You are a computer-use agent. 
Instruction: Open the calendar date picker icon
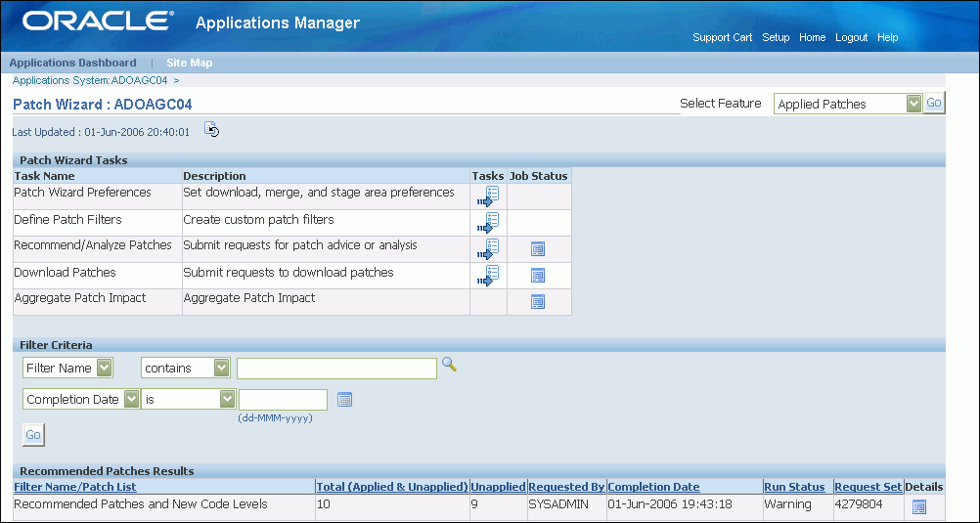345,399
